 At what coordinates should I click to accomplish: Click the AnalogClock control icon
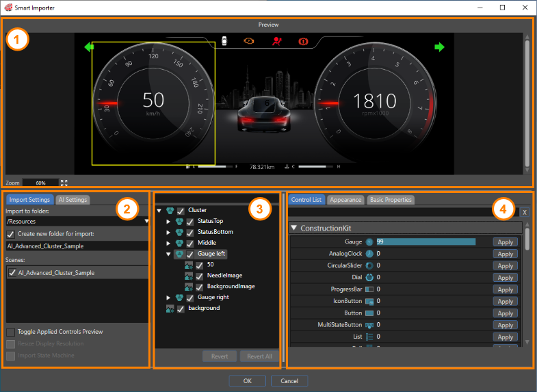[369, 254]
